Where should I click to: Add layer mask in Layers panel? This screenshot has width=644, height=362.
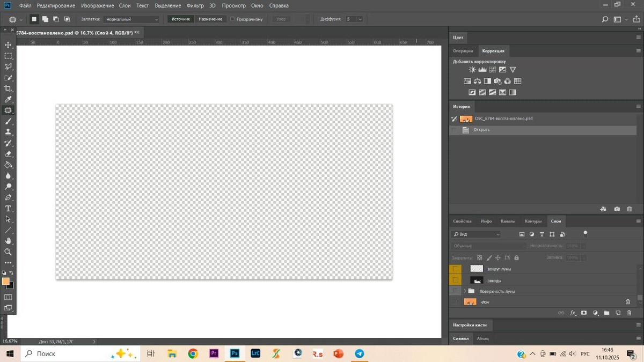[584, 313]
